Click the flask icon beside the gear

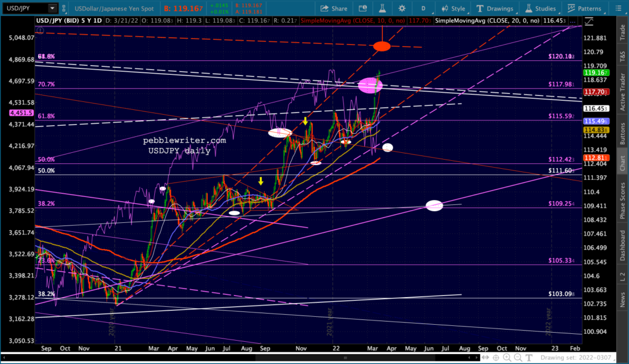pyautogui.click(x=382, y=9)
